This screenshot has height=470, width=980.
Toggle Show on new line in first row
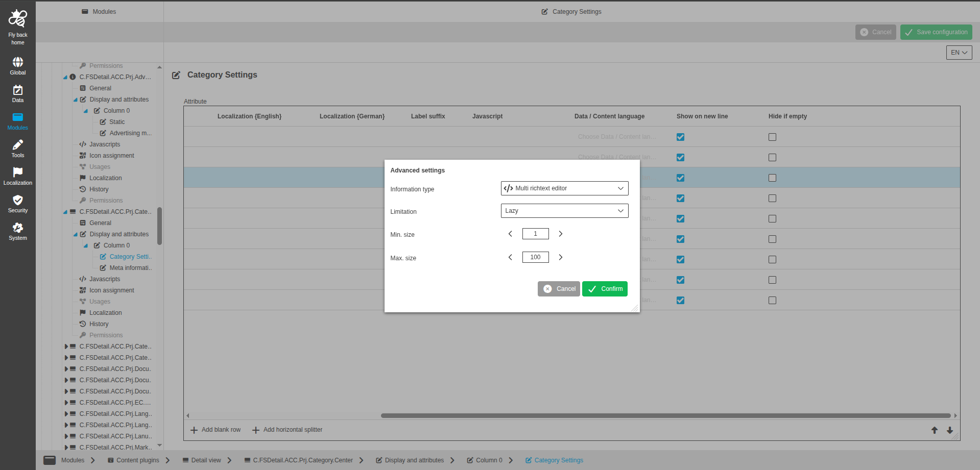coord(680,137)
